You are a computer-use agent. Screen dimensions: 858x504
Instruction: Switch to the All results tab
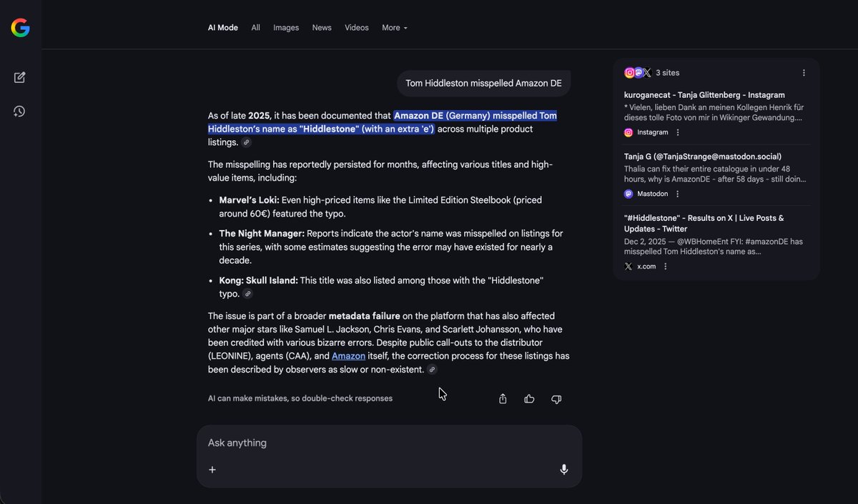pos(256,28)
